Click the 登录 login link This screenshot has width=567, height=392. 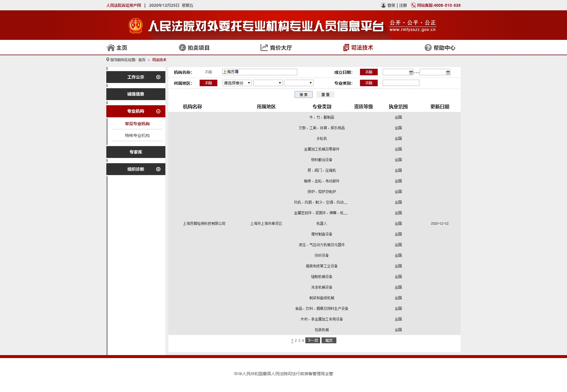pyautogui.click(x=391, y=5)
